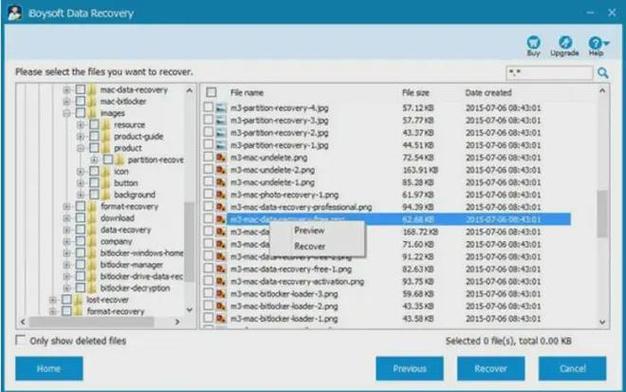Expand the download folder node
This screenshot has width=626, height=392.
[67, 218]
